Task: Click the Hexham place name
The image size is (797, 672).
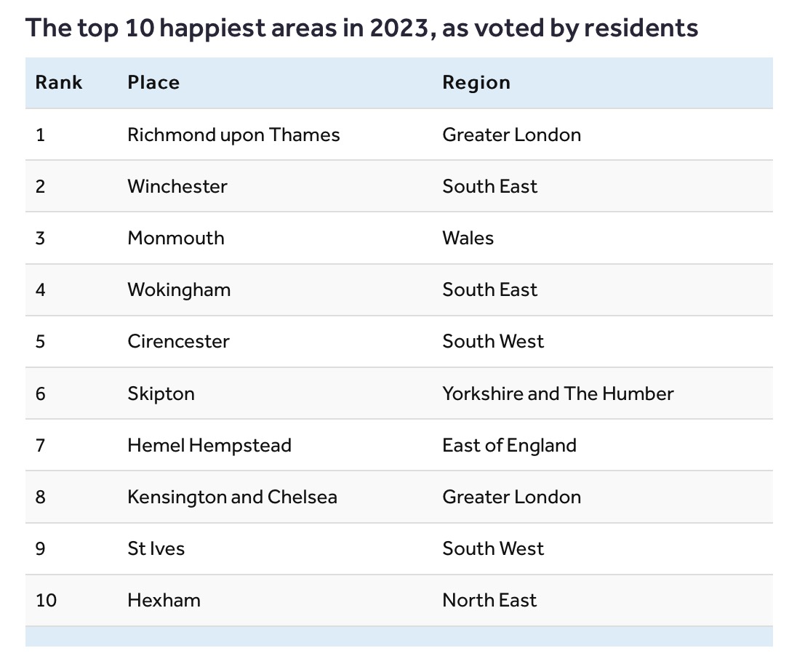Action: 164,600
